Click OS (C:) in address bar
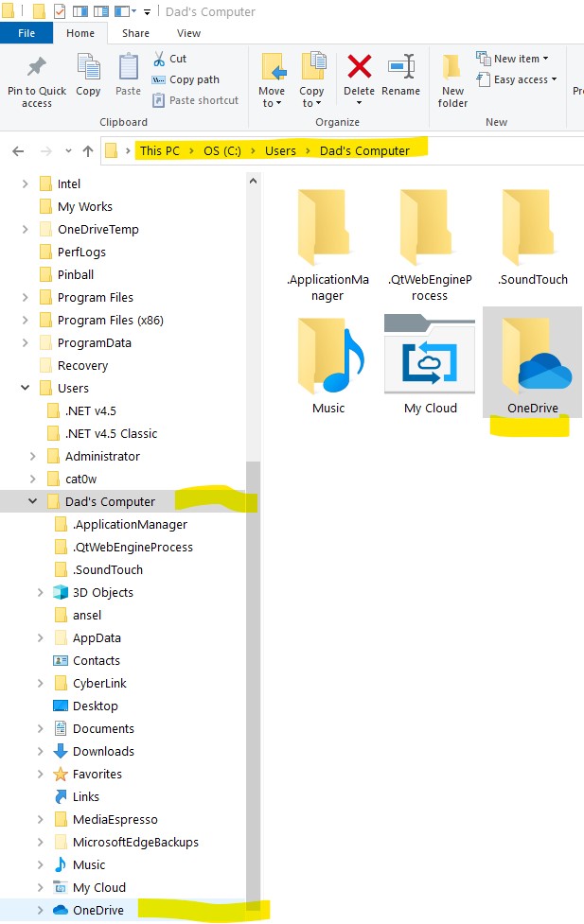Screen dimensions: 584x924 click(x=222, y=151)
